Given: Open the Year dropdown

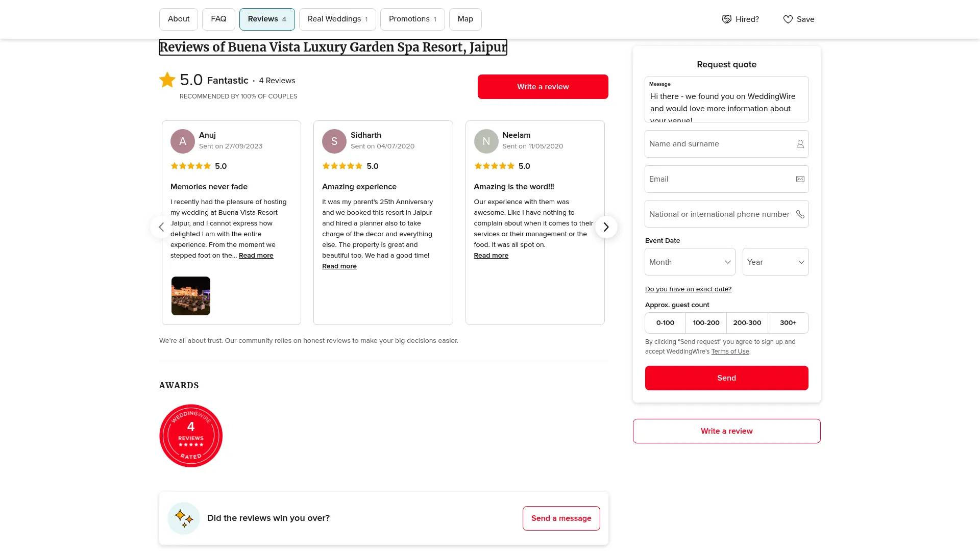Looking at the screenshot, I should click(x=775, y=262).
